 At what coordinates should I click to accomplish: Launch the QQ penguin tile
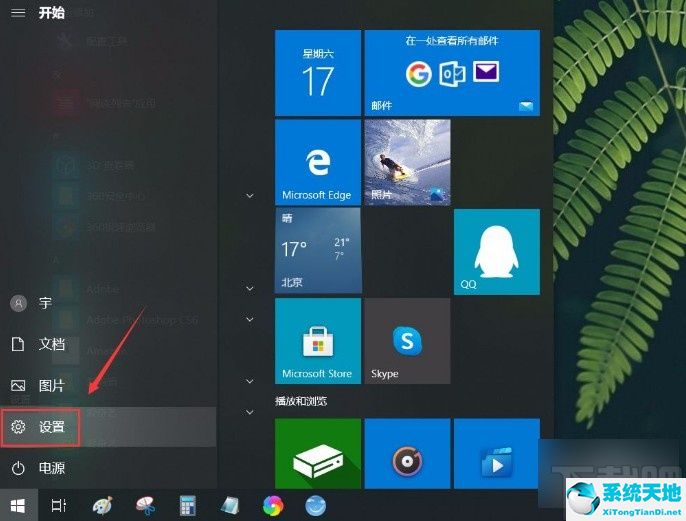coord(497,252)
